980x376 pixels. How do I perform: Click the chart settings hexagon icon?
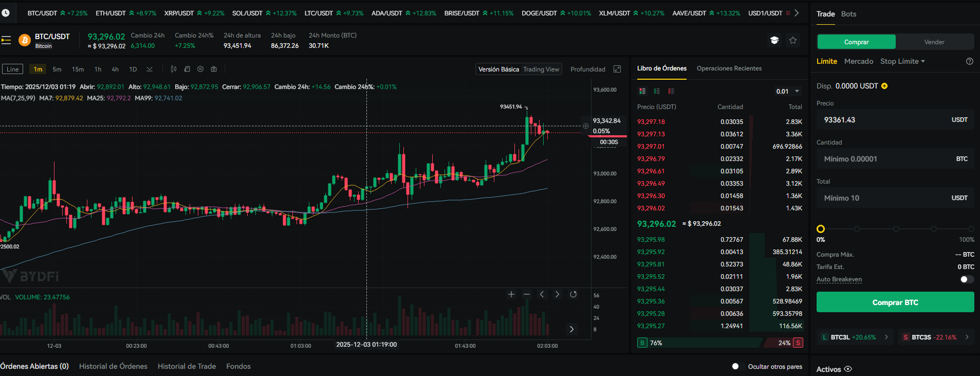(x=200, y=69)
